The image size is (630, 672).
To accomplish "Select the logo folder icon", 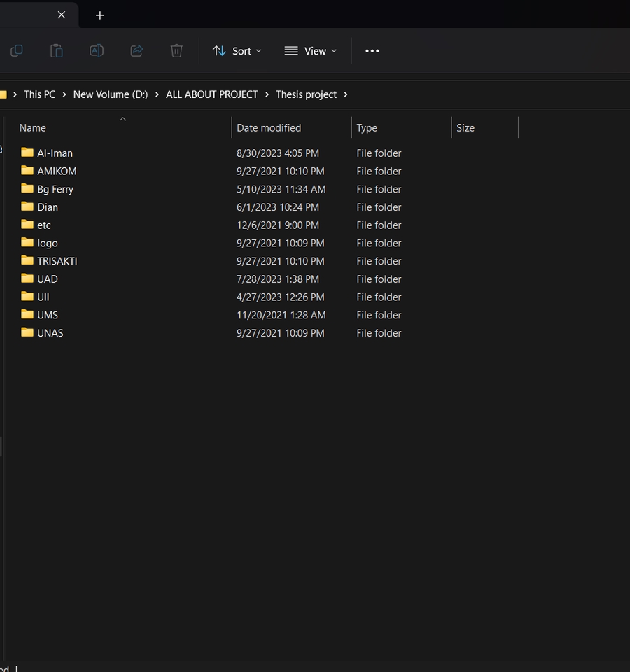I will [x=27, y=242].
